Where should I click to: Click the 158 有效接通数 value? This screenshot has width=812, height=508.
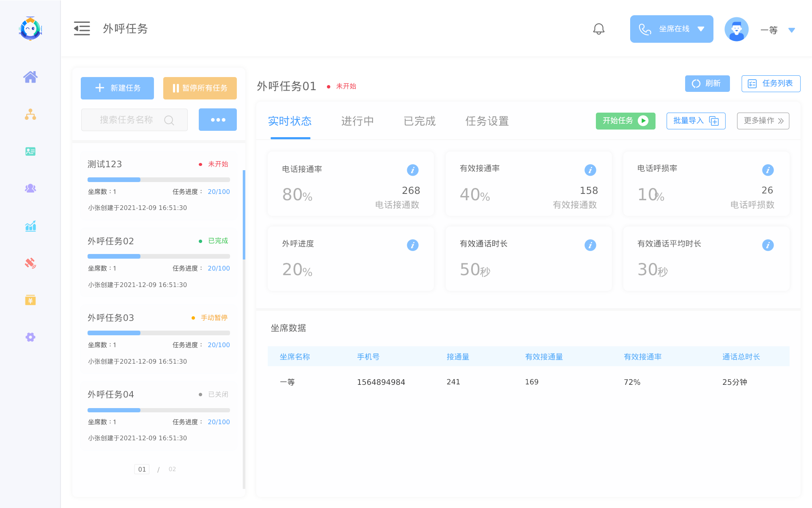[589, 190]
